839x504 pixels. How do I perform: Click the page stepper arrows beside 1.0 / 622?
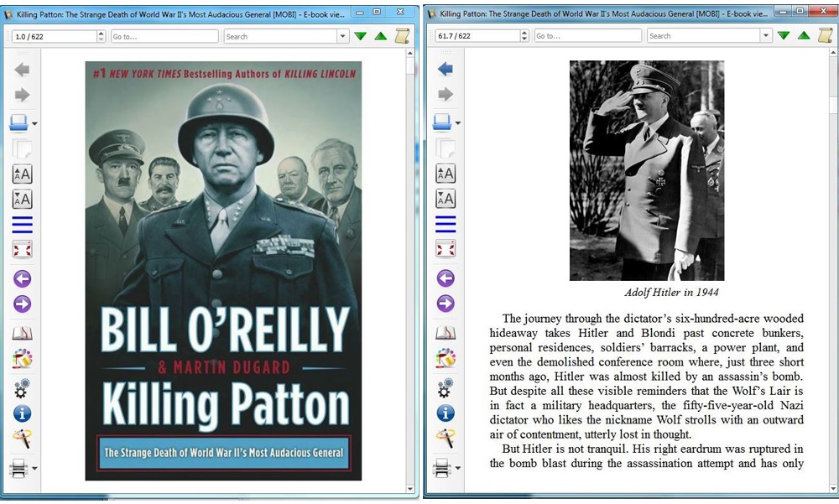coord(102,36)
